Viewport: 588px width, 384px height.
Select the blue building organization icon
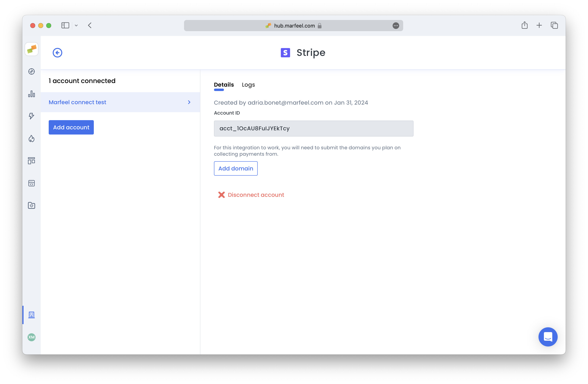pos(31,315)
